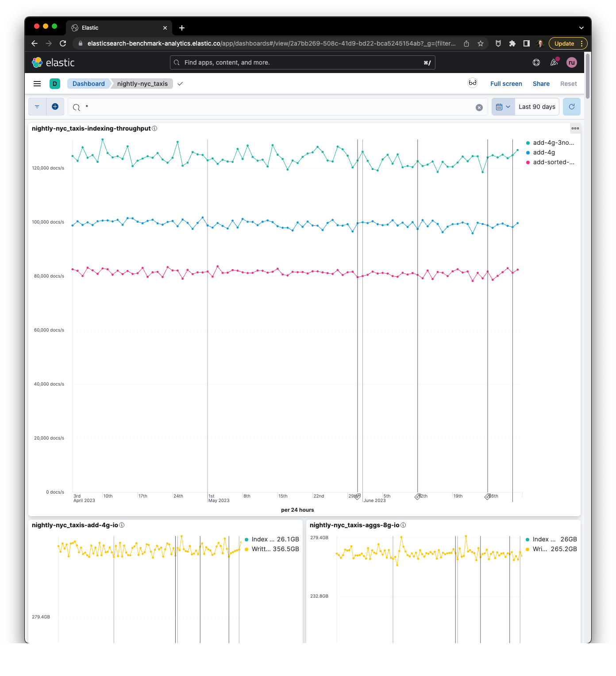Click the ru user avatar
Viewport: 616px width, 676px height.
click(572, 62)
